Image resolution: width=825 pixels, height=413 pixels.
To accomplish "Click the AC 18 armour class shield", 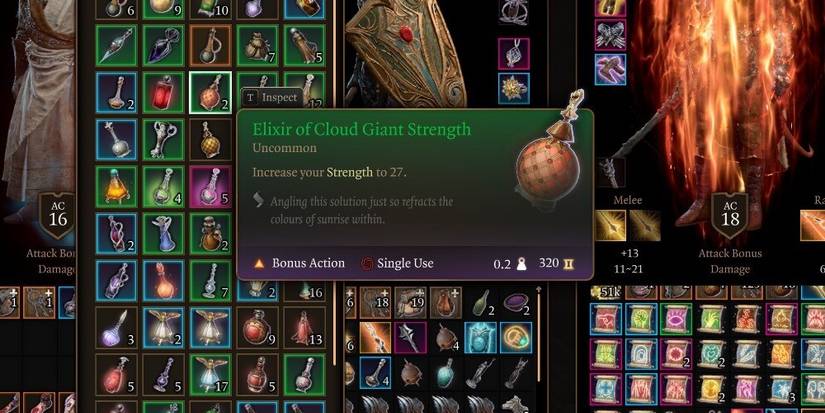I will [730, 215].
